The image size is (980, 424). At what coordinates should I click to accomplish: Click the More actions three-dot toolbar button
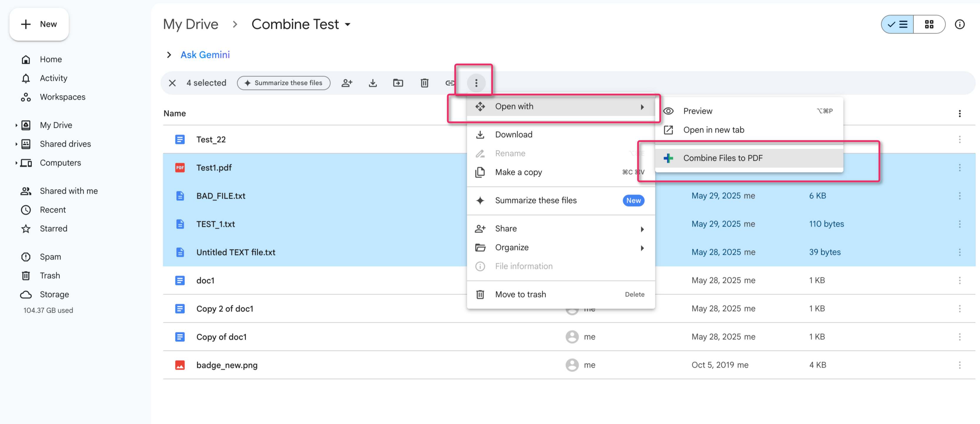pos(476,83)
